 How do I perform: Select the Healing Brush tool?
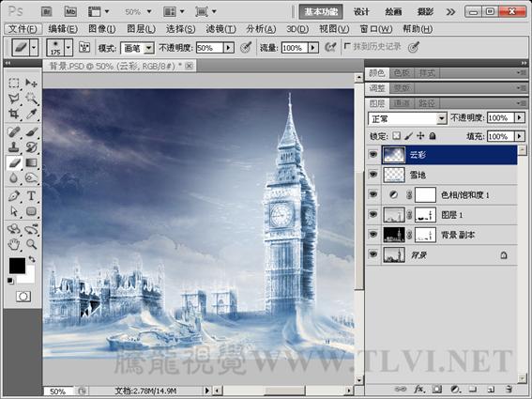coord(14,131)
